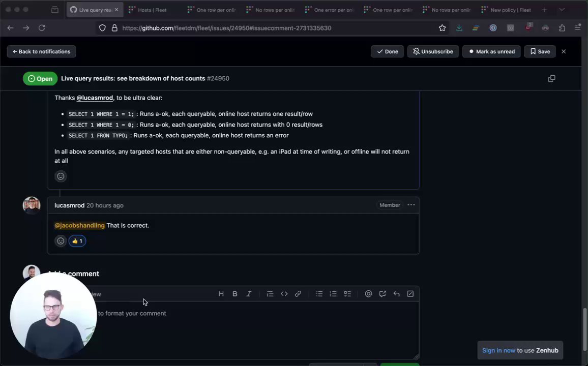Click the Open issue status badge

(40, 79)
